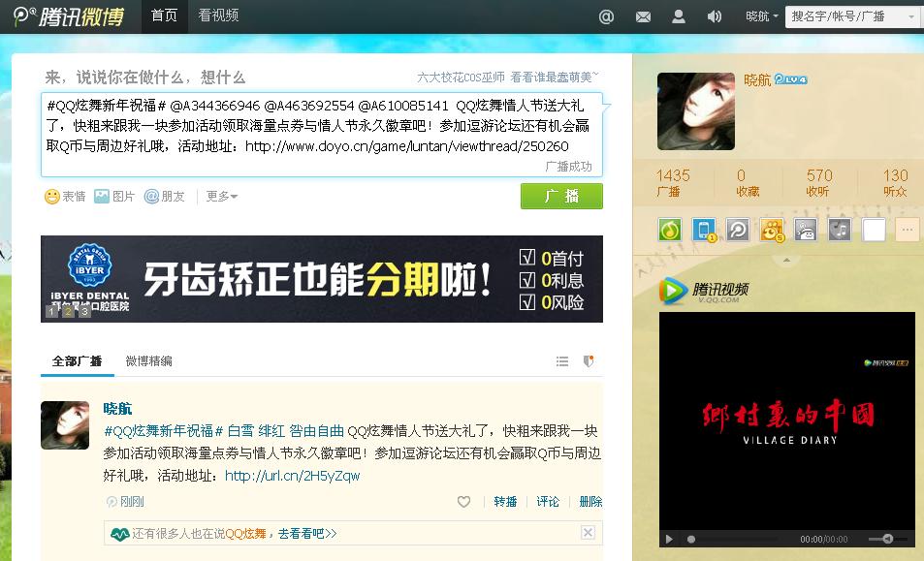924x561 pixels.
Task: Dismiss the QQ炫舞 suggestion bar
Action: (x=588, y=533)
